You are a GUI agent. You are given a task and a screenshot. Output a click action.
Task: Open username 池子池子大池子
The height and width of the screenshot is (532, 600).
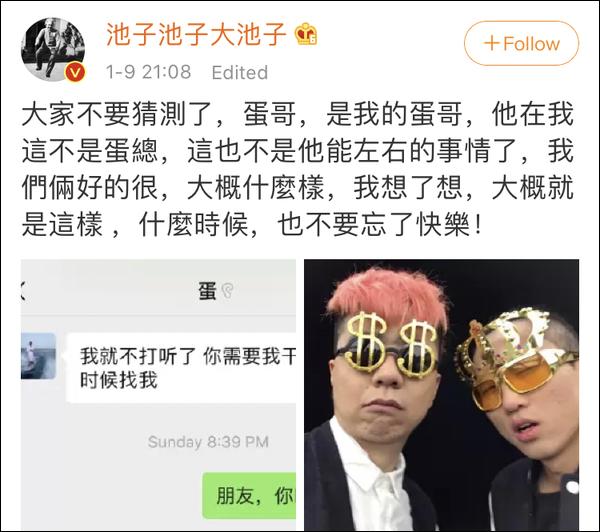tap(196, 34)
